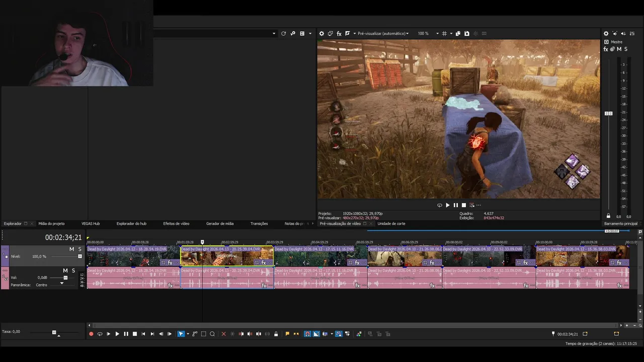Toggle loop playback in timeline transport
644x362 pixels.
[100, 334]
